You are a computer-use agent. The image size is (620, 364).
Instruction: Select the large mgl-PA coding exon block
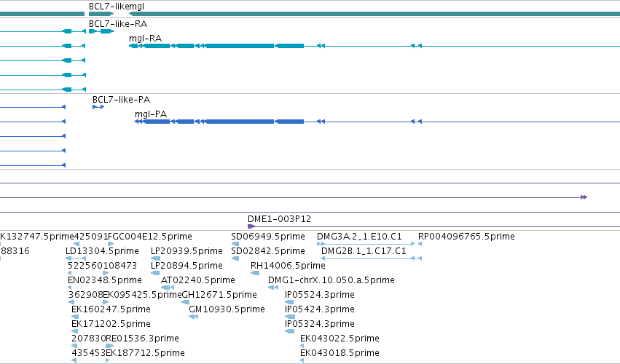[x=240, y=122]
